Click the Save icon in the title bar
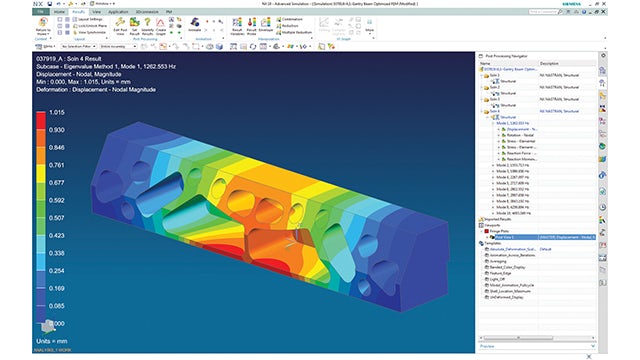The image size is (640, 360). [x=49, y=4]
